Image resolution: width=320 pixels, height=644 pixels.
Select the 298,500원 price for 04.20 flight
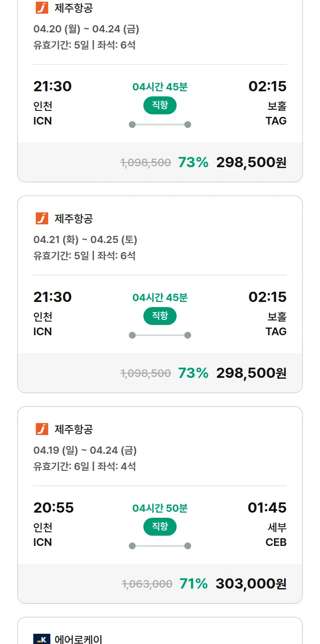pyautogui.click(x=251, y=162)
